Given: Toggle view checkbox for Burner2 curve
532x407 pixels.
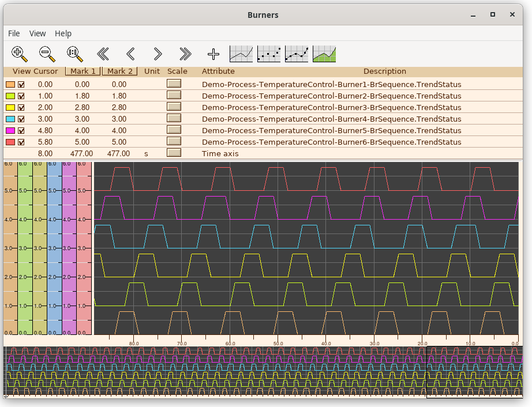Looking at the screenshot, I should (21, 96).
